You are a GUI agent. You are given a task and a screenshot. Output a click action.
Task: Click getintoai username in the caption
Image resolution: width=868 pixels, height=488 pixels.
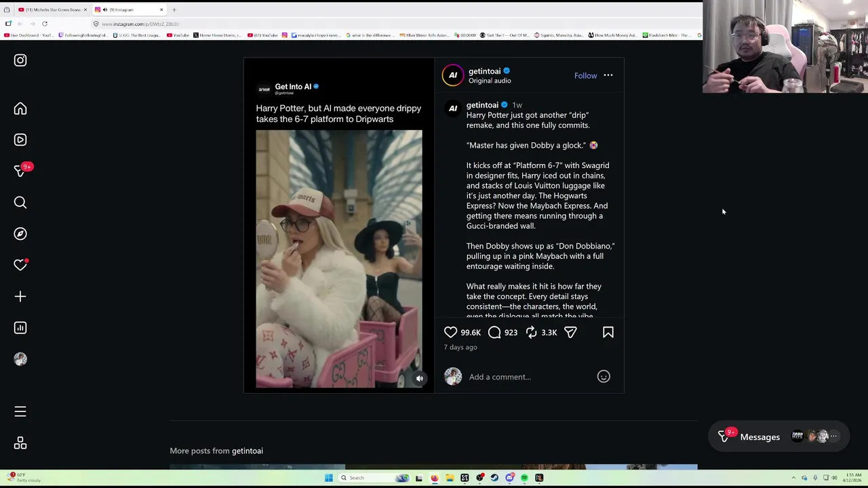tap(482, 105)
